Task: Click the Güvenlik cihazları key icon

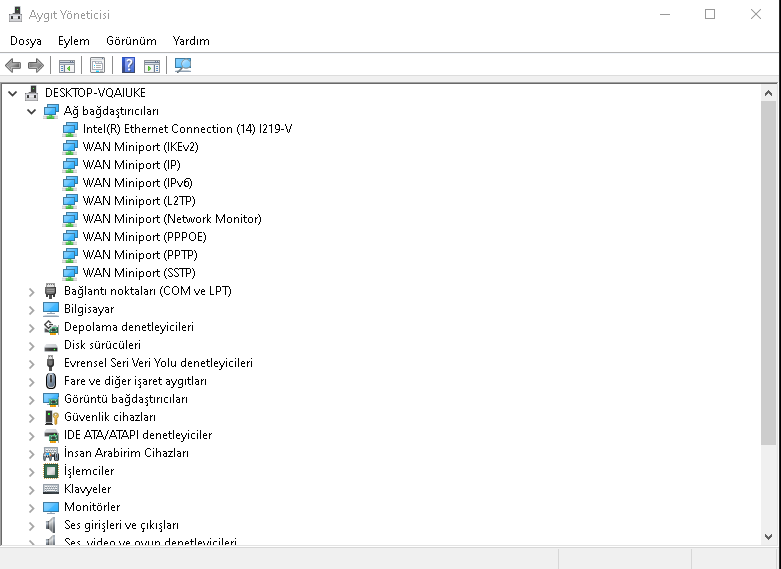Action: pos(52,417)
